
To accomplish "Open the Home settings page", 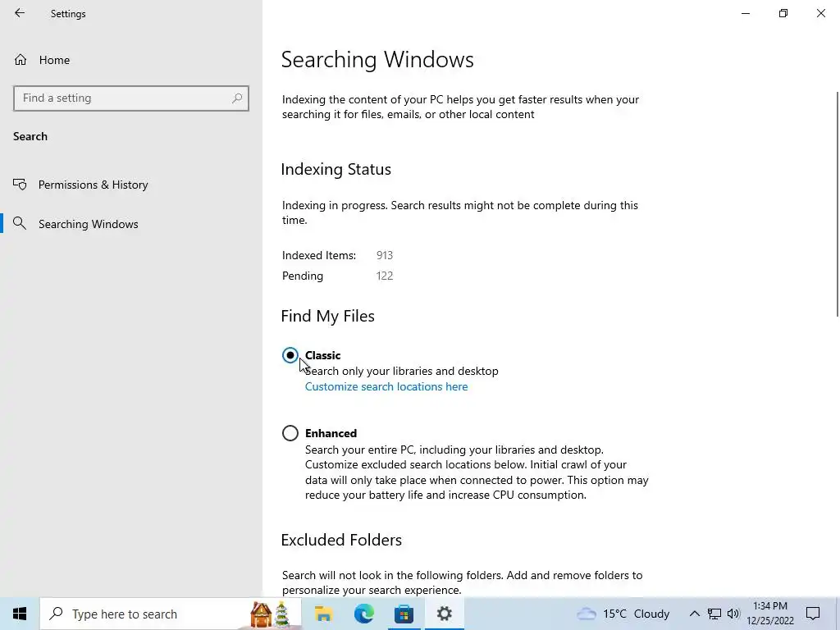I will 42,60.
